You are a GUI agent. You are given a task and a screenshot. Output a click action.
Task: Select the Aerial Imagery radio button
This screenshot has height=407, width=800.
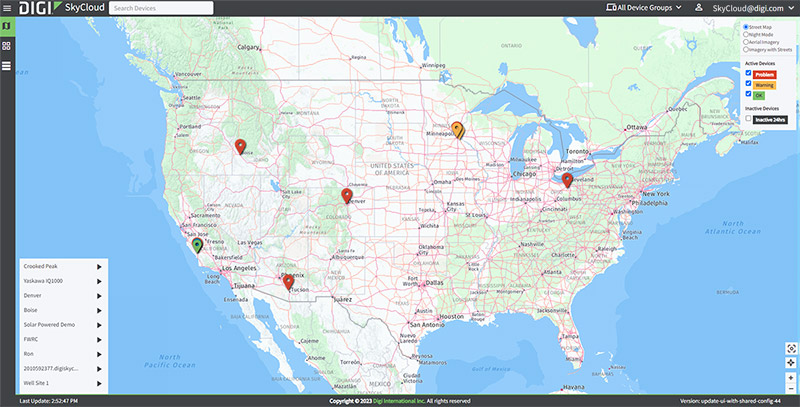tap(746, 42)
